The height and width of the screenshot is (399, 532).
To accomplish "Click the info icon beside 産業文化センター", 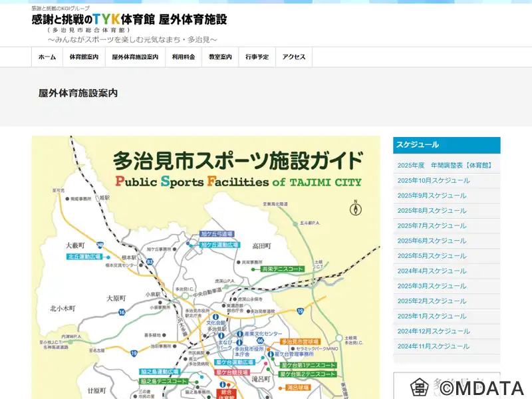I will tap(239, 333).
